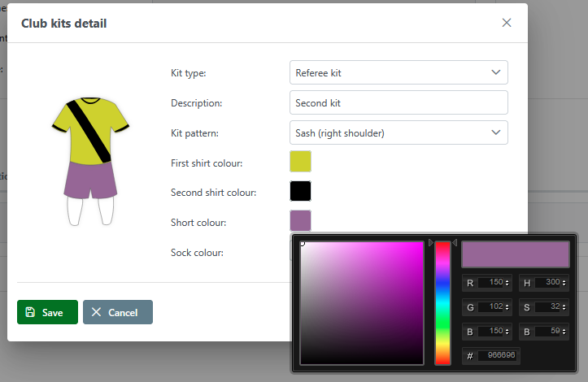Expand the Kit pattern dropdown
The image size is (588, 382).
click(x=399, y=132)
